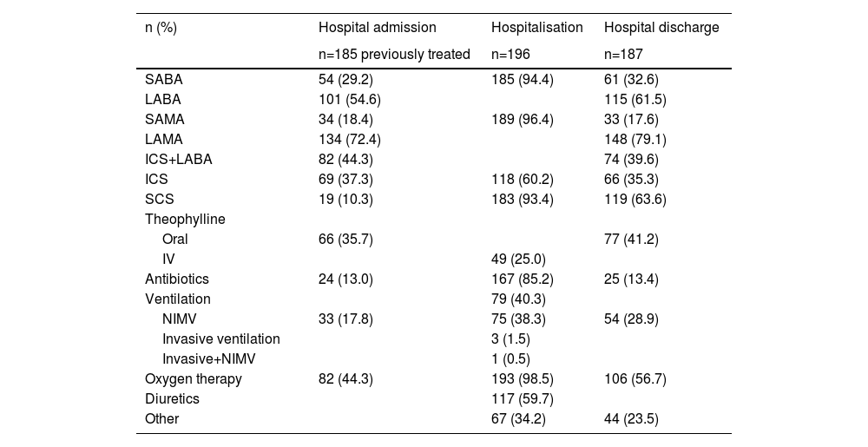The width and height of the screenshot is (868, 447).
Task: Select the "n (%)" header cell
Action: coord(161,28)
